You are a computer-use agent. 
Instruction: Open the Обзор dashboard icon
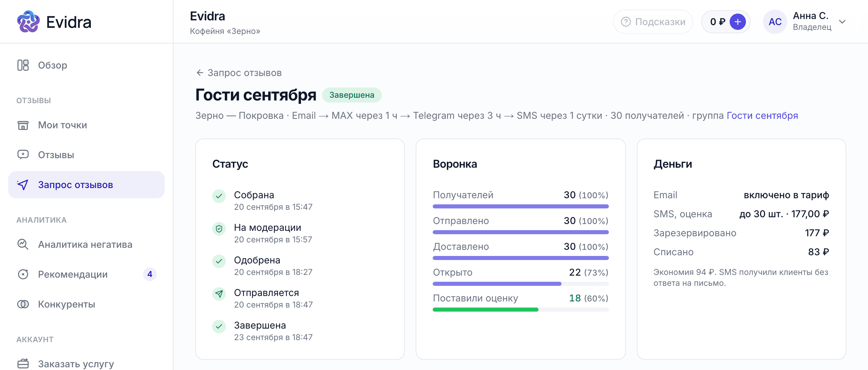(x=23, y=65)
